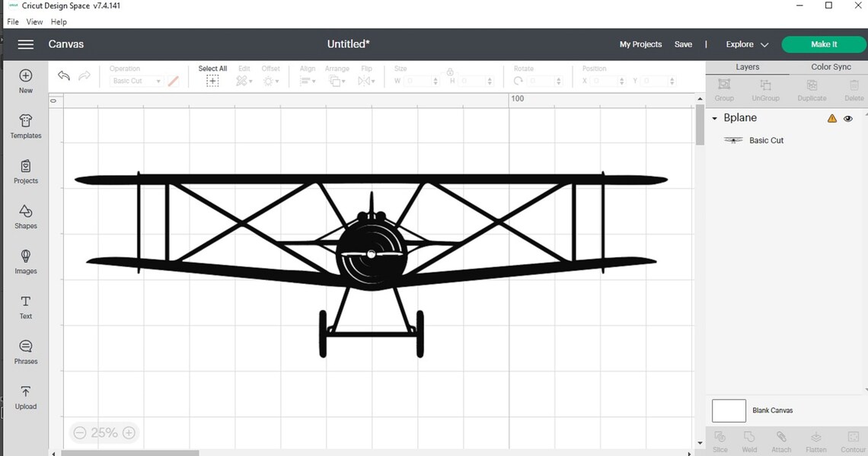Click the Blank Canvas color swatch

coord(728,410)
